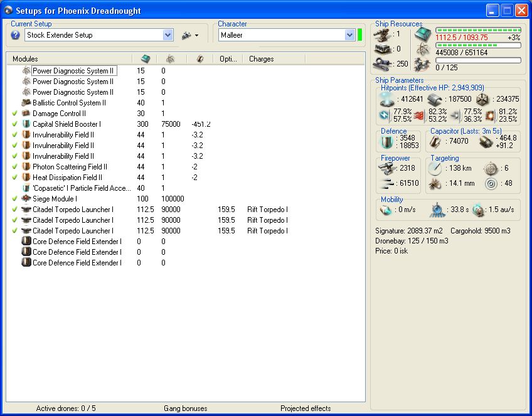Click the Capital Shield Booster I module icon
The image size is (532, 416).
tap(26, 124)
